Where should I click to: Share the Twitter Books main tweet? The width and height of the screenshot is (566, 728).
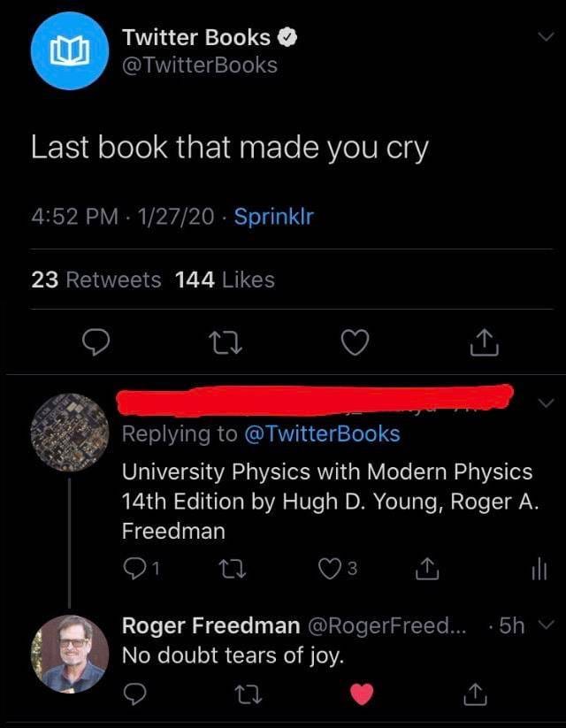point(485,342)
